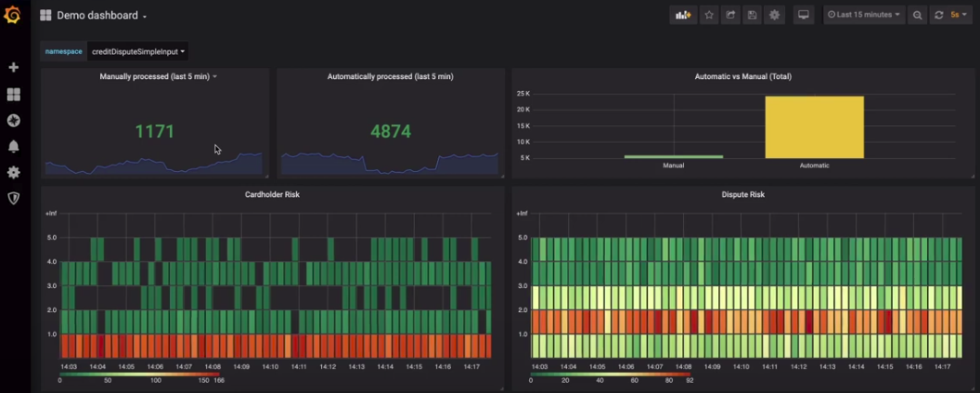The image size is (980, 393).
Task: Open the creditDisputeSimpleInput namespace dropdown
Action: tap(138, 52)
